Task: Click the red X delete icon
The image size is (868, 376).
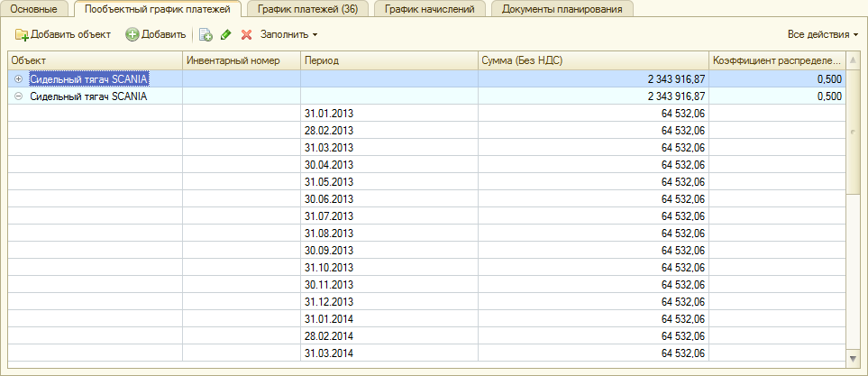Action: click(x=246, y=34)
